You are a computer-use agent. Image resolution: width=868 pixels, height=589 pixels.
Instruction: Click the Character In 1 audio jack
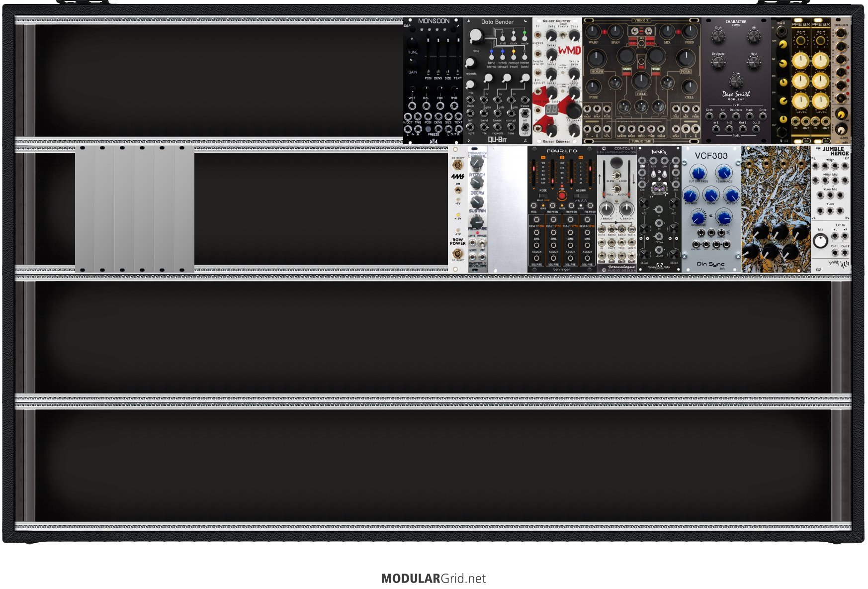pyautogui.click(x=716, y=129)
